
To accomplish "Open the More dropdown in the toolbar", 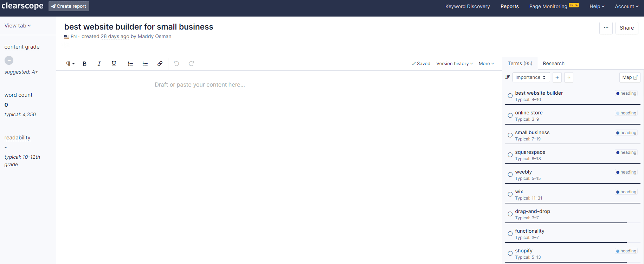I will click(487, 64).
